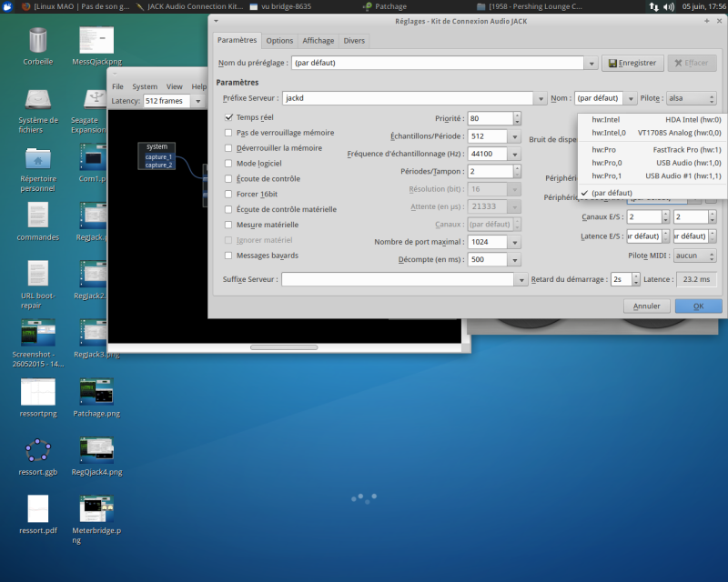Open the ressort.ggb GeoGebra file
Image resolution: width=728 pixels, height=582 pixels.
coord(37,450)
